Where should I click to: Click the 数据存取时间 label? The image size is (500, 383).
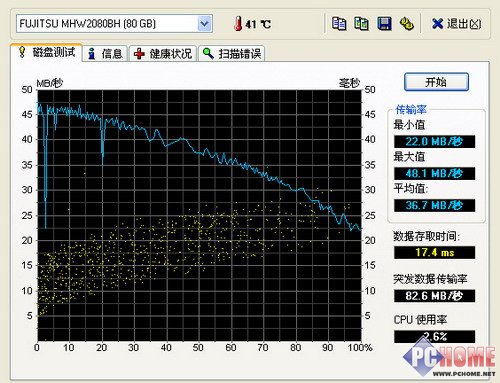pos(427,236)
